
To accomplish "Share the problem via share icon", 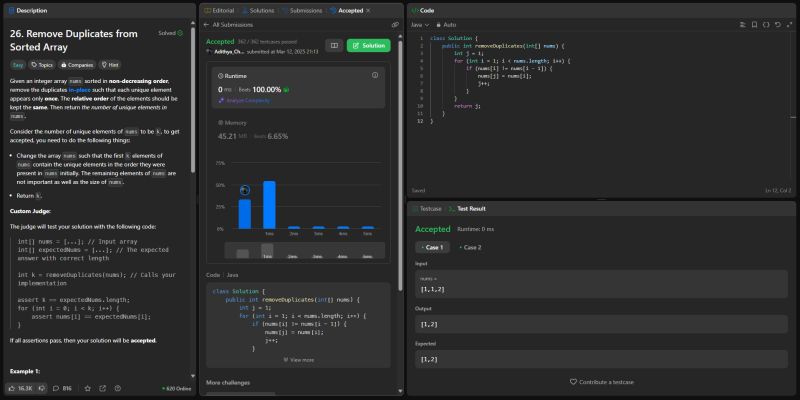I will (x=103, y=388).
